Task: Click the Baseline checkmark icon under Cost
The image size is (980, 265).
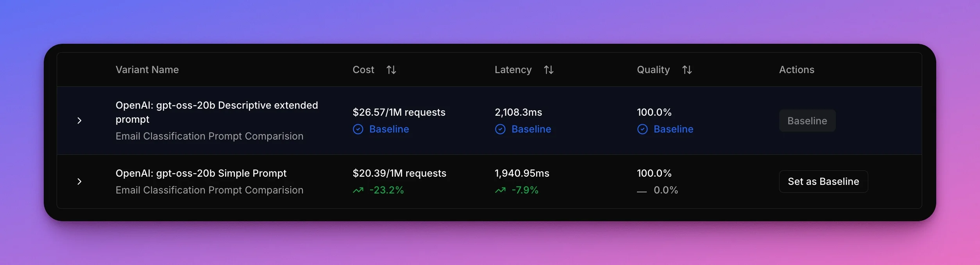Action: [358, 129]
